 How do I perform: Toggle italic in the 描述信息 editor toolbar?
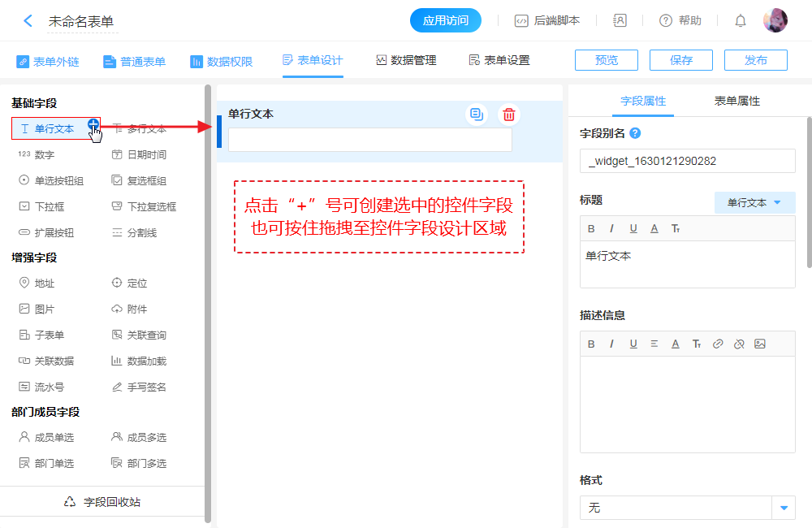(612, 344)
